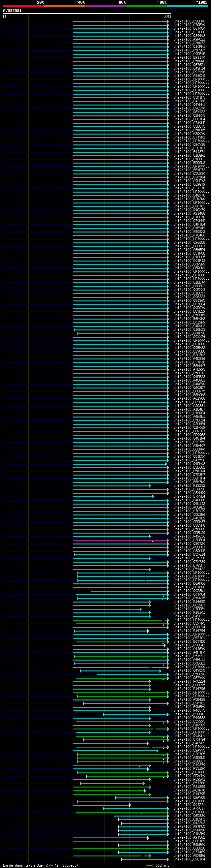Open hit UniRef100_Q39408
Viewport: 211px width, 868px height.
[190, 36]
